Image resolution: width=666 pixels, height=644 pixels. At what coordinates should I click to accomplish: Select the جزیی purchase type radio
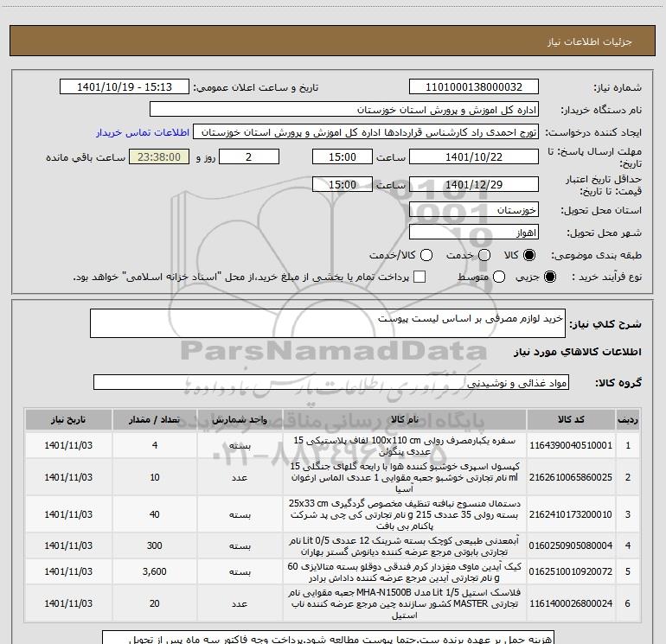[x=549, y=277]
